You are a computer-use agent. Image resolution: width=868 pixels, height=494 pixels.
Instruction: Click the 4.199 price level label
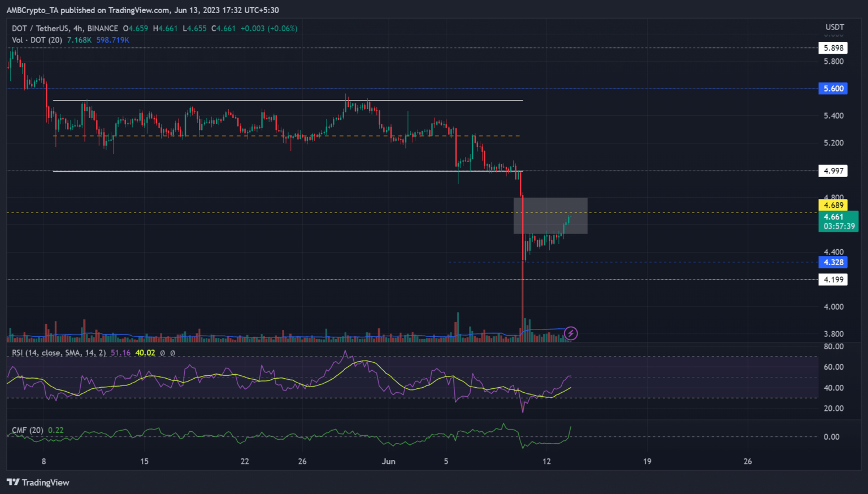click(833, 279)
